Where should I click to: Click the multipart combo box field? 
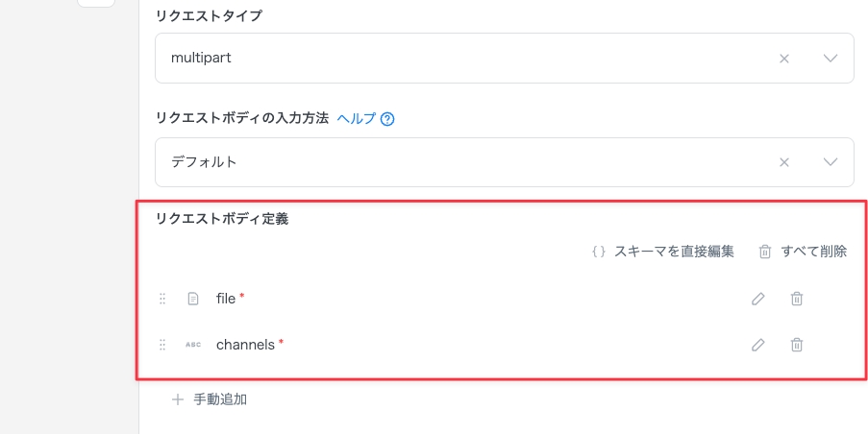point(461,59)
